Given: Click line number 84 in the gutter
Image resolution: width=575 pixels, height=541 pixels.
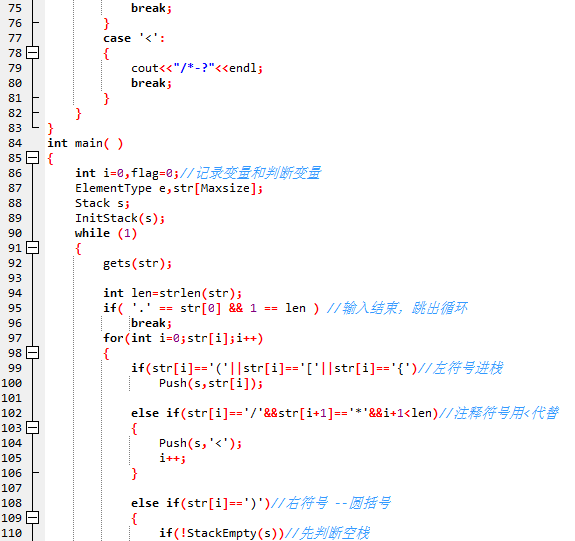Looking at the screenshot, I should click(x=15, y=143).
